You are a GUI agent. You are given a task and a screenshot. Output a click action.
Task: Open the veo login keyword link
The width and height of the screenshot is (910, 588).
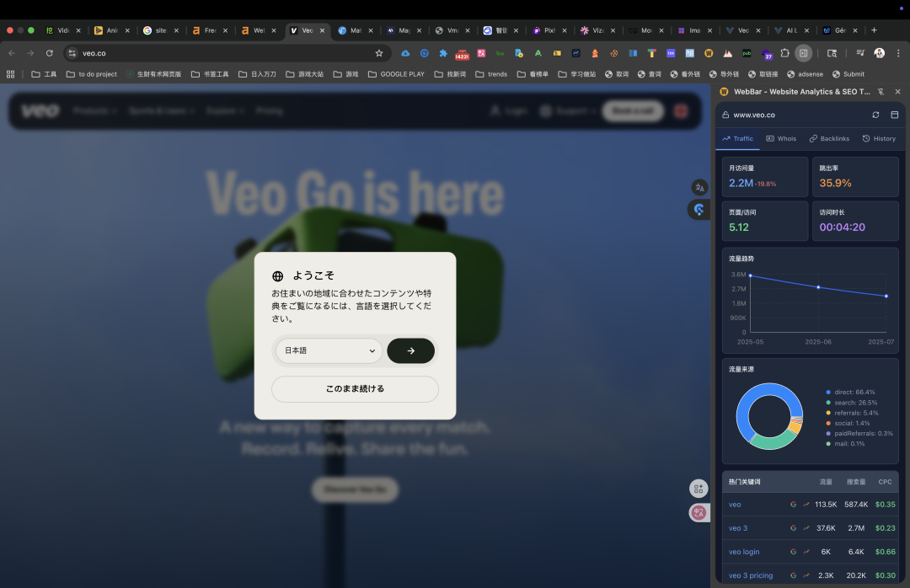click(743, 552)
